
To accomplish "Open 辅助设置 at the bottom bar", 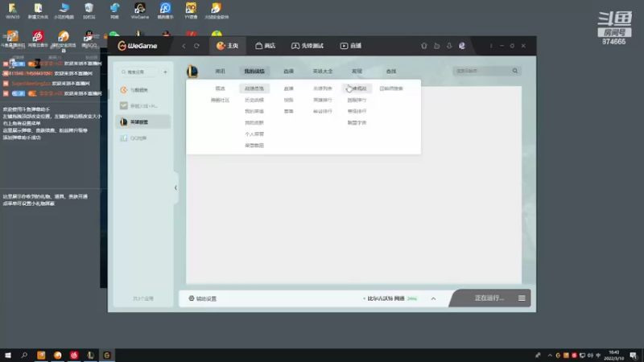I will point(203,298).
